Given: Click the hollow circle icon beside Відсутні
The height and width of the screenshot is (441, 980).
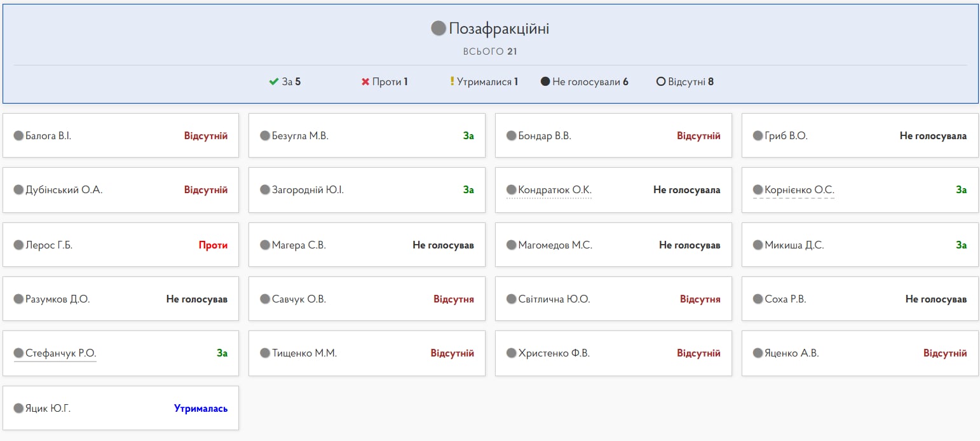Looking at the screenshot, I should (x=660, y=82).
